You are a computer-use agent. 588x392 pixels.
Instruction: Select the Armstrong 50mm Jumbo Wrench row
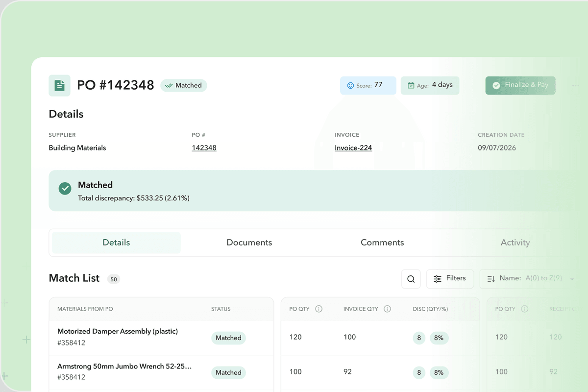tap(161, 372)
